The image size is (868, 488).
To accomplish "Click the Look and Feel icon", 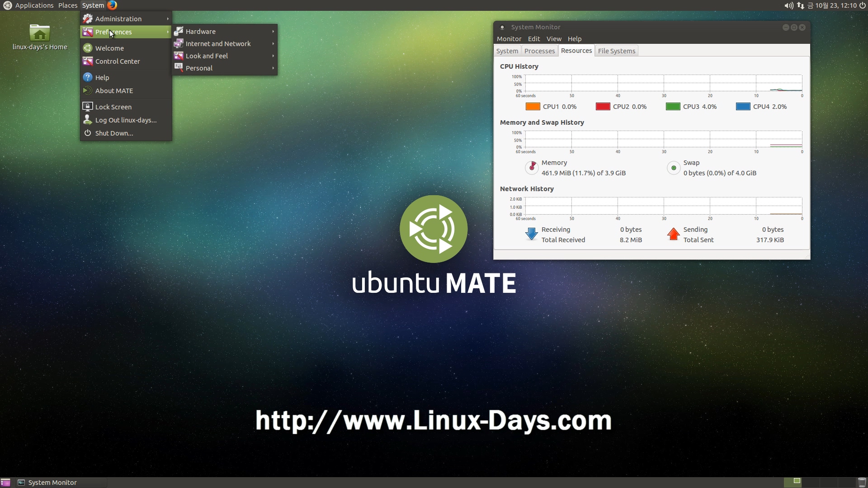I will pyautogui.click(x=179, y=56).
